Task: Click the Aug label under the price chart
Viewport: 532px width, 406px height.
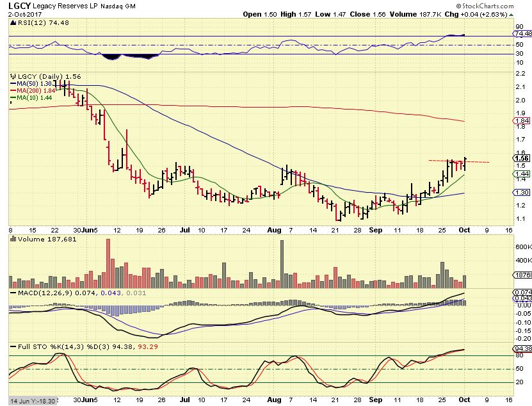Action: pyautogui.click(x=274, y=230)
